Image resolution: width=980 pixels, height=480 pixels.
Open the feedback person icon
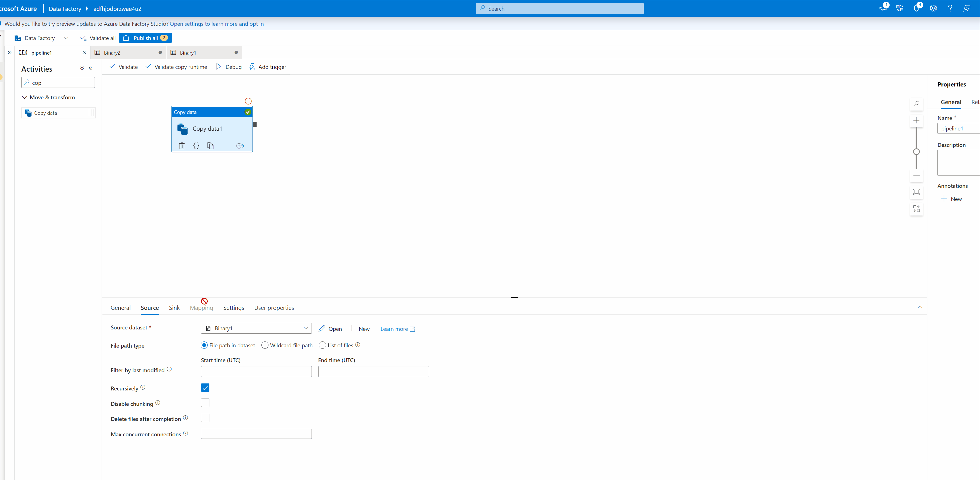967,8
